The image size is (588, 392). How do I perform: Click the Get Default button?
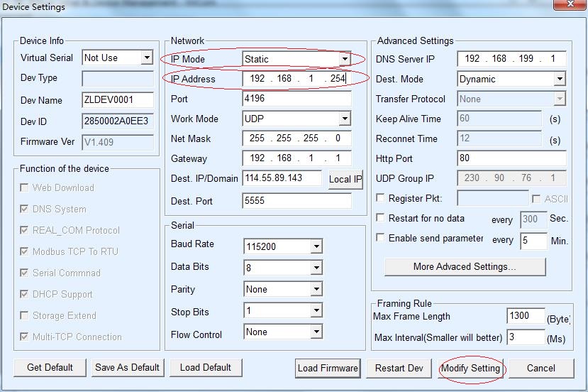pyautogui.click(x=50, y=367)
